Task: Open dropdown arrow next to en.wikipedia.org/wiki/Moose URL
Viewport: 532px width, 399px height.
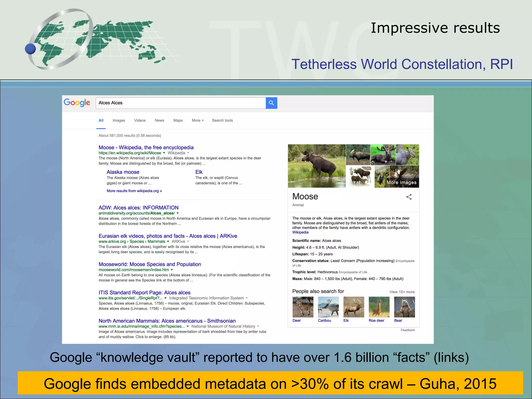Action: coord(164,153)
